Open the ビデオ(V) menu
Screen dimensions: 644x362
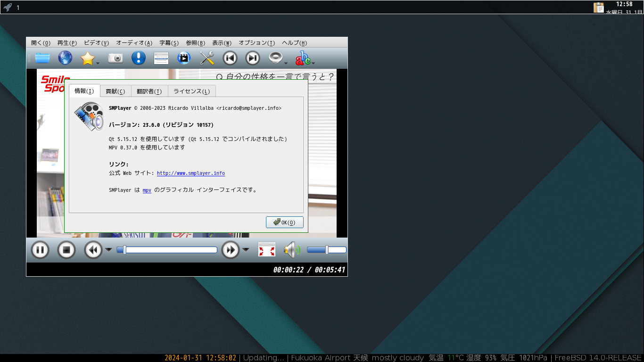pos(96,43)
